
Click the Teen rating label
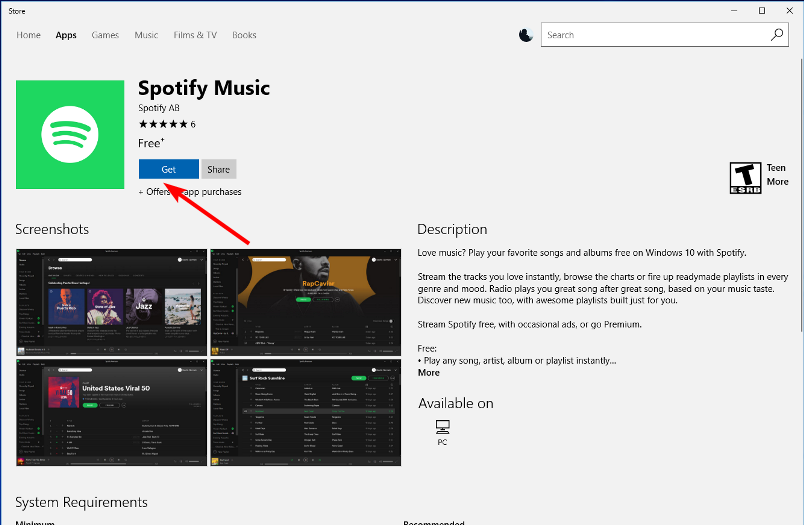[x=776, y=168]
